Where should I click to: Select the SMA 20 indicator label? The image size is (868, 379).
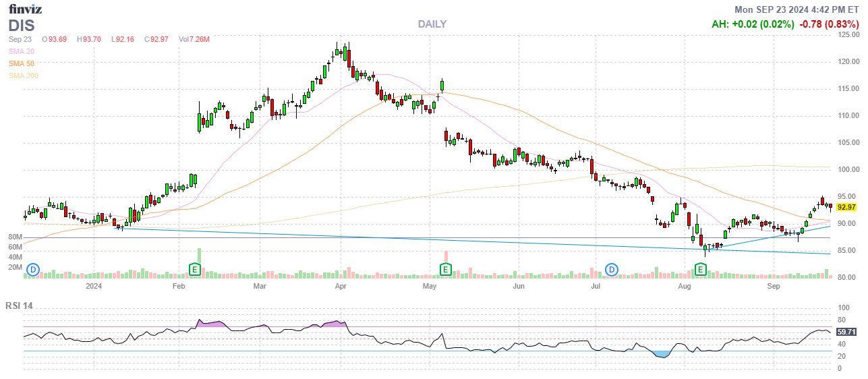[22, 51]
